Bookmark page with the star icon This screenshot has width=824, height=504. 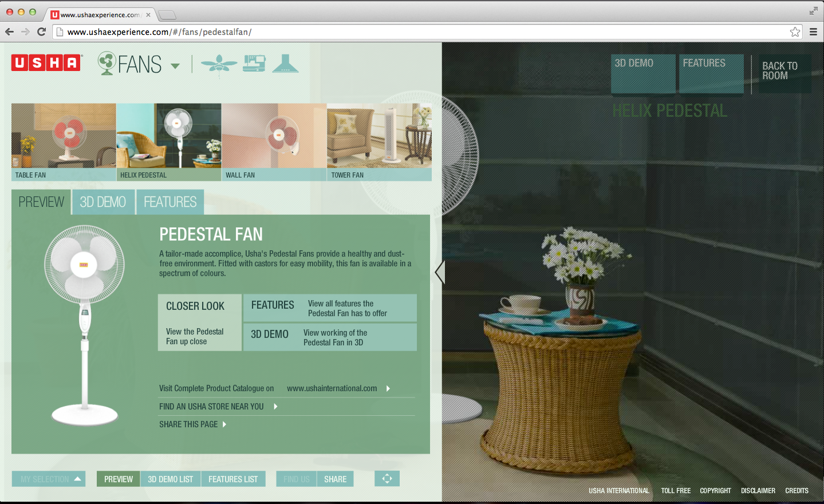click(795, 32)
